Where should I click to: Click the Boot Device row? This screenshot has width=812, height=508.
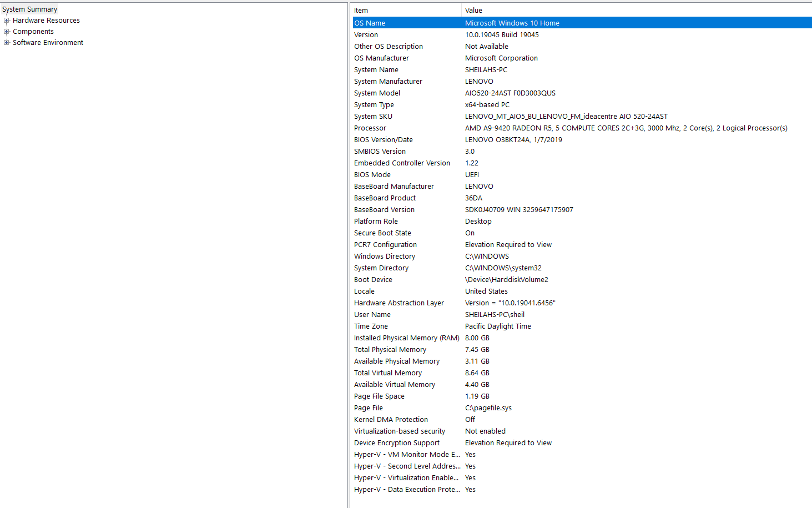582,279
